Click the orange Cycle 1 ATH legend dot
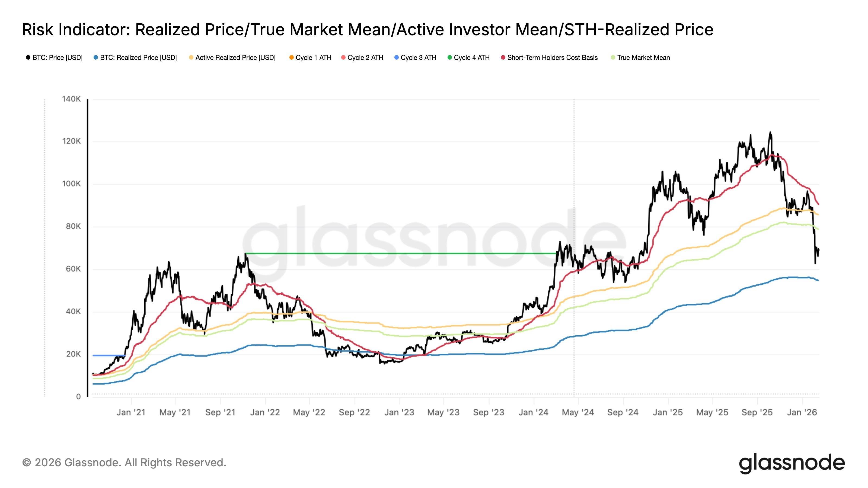The image size is (868, 488). (292, 57)
